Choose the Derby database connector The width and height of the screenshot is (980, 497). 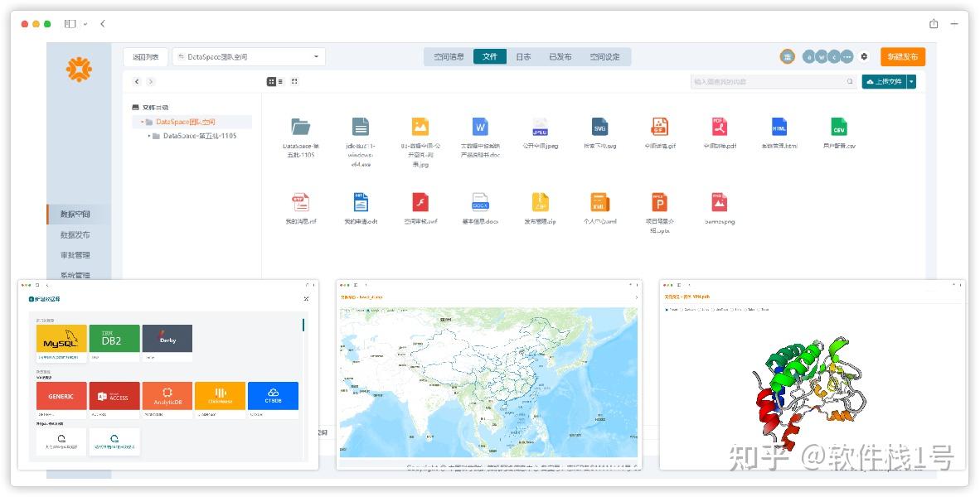[x=167, y=339]
